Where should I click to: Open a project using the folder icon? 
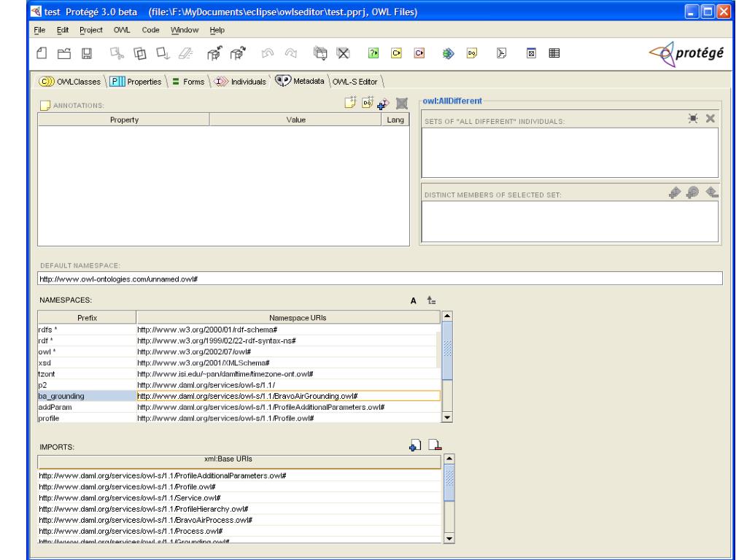pyautogui.click(x=64, y=52)
